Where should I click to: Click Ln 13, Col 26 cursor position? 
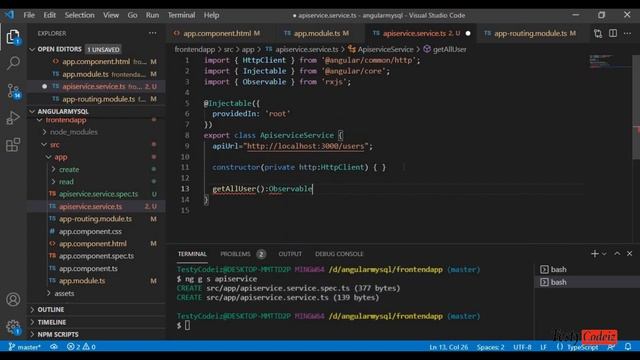click(448, 347)
